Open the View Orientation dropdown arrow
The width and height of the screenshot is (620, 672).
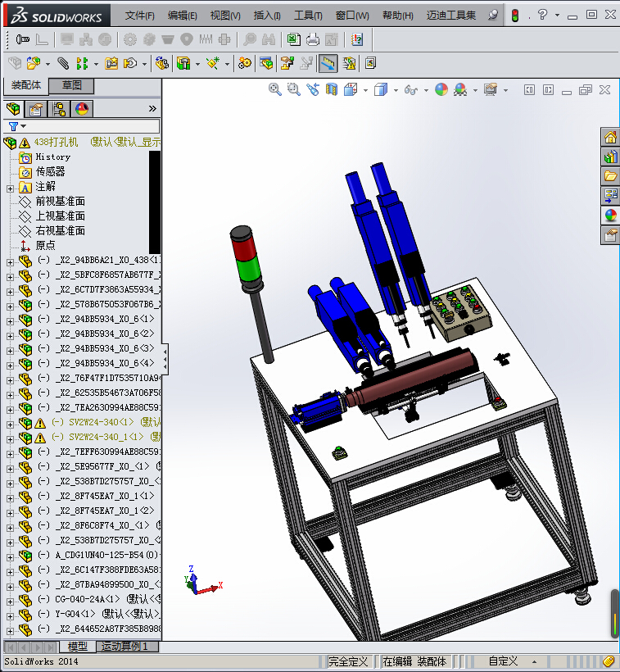pyautogui.click(x=365, y=90)
